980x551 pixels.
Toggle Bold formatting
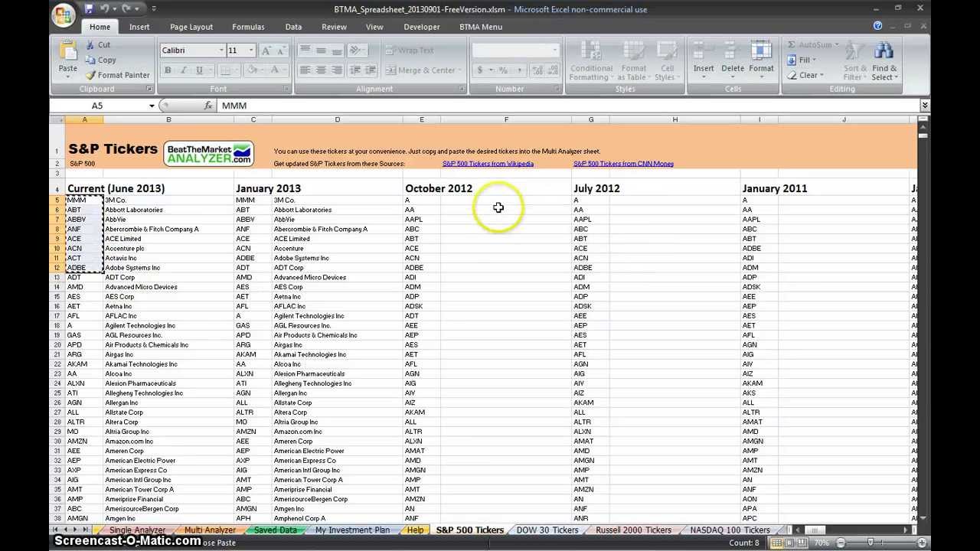pos(168,70)
